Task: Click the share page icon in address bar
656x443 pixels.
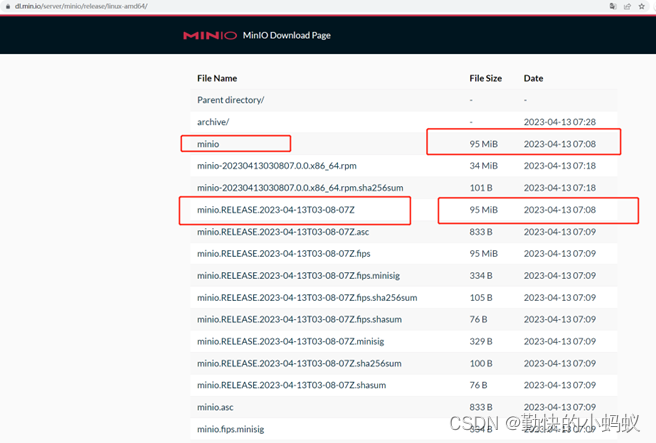Action: tap(627, 6)
